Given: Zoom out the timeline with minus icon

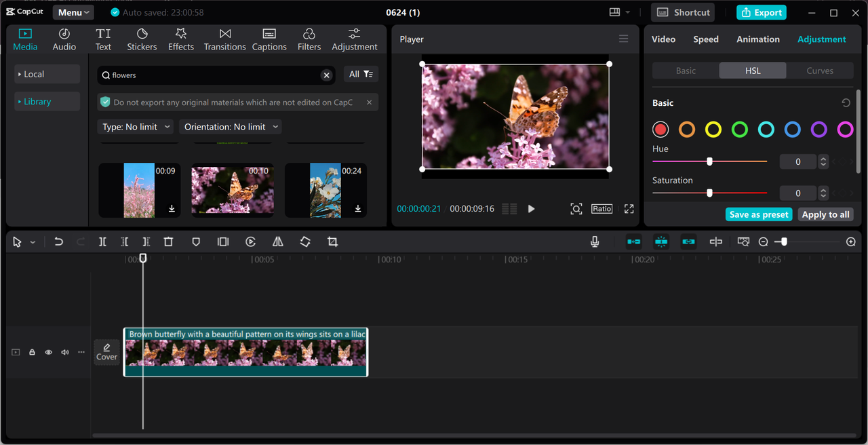Looking at the screenshot, I should (763, 241).
